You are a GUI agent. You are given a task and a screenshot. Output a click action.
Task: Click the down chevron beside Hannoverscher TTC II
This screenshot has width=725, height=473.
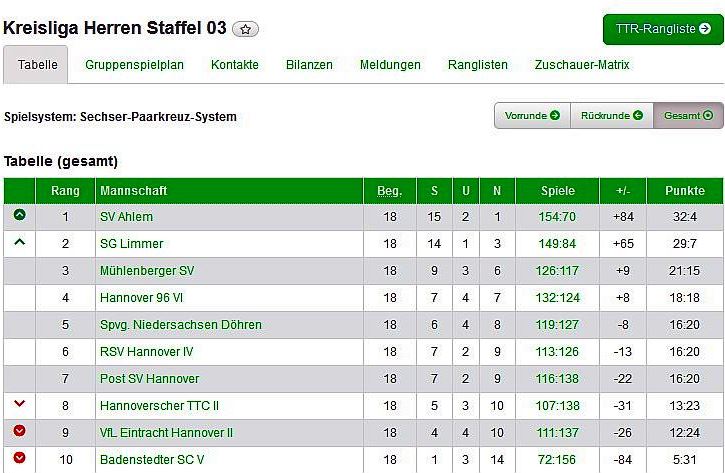coord(19,404)
